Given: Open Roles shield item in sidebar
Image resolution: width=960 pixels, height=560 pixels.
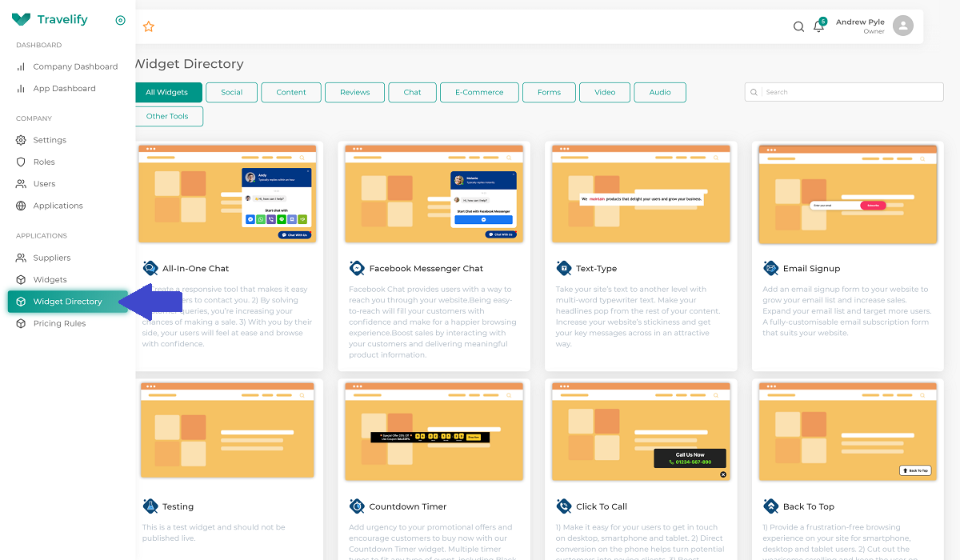Looking at the screenshot, I should pos(44,162).
